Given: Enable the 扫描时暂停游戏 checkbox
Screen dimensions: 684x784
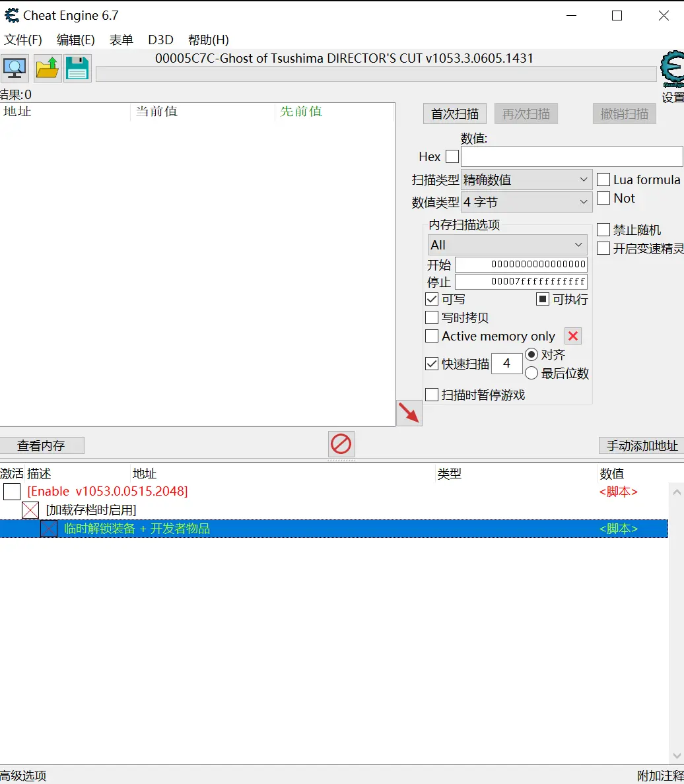Looking at the screenshot, I should [432, 395].
